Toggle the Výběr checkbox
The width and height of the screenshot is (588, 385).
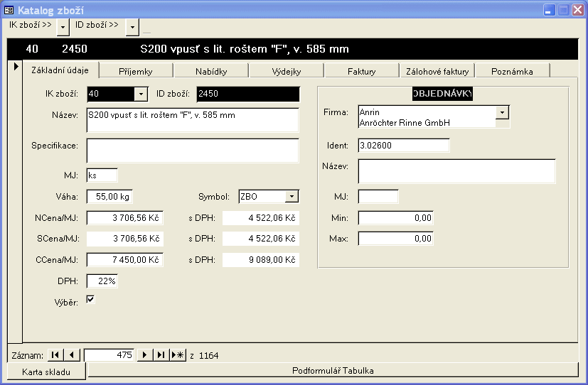90,300
